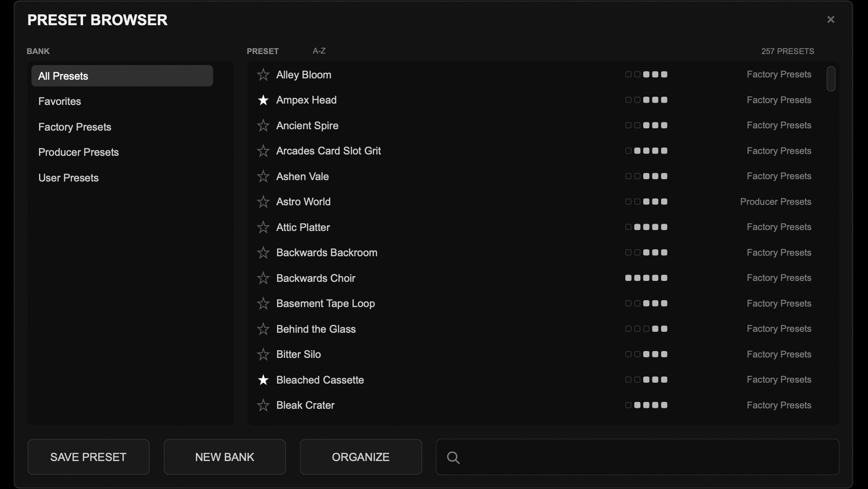Click the PRESET column header

pyautogui.click(x=262, y=51)
